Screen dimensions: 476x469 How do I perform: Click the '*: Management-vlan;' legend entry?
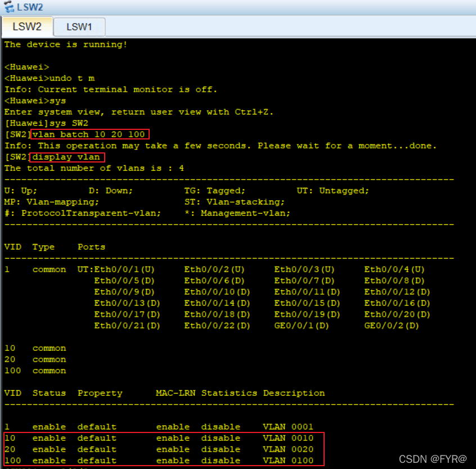coord(237,213)
